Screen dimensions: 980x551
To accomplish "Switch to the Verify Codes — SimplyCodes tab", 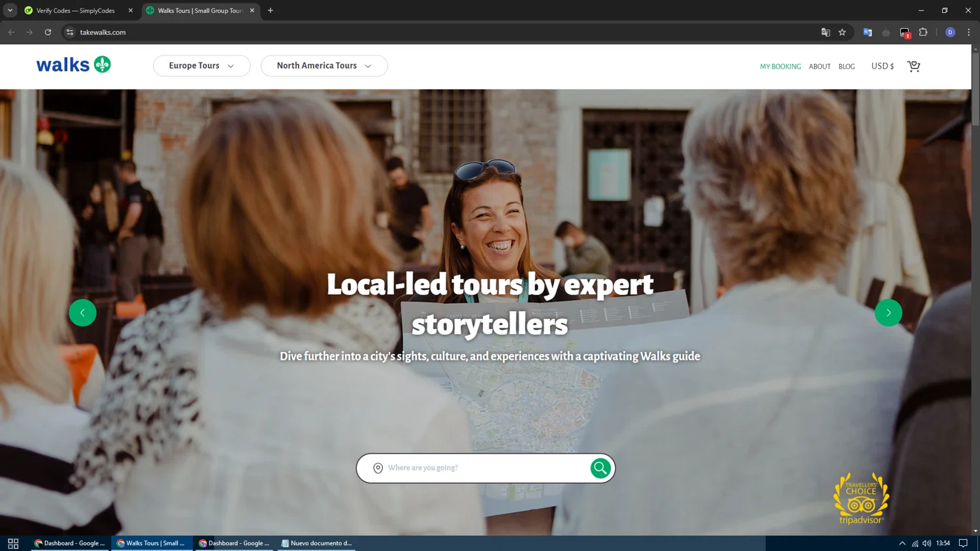I will pyautogui.click(x=75, y=10).
